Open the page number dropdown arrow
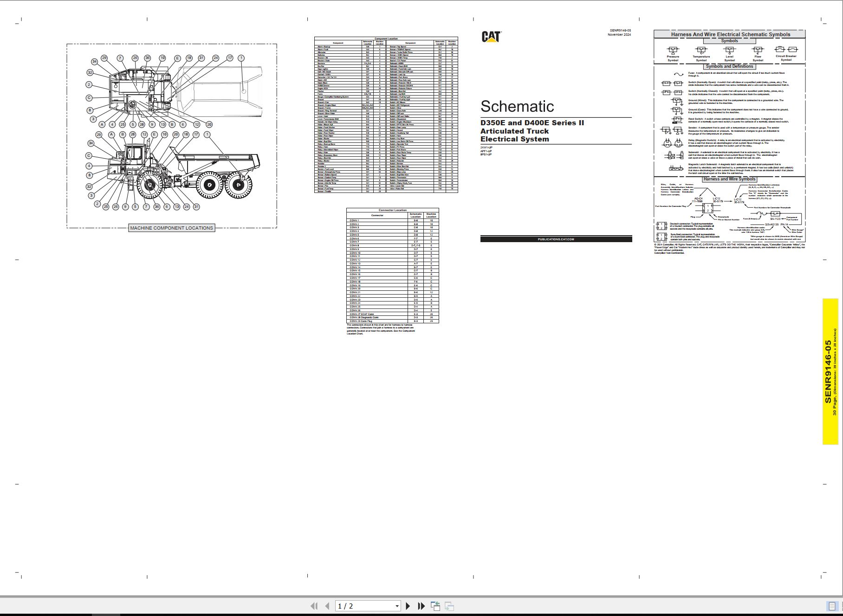 pos(397,606)
